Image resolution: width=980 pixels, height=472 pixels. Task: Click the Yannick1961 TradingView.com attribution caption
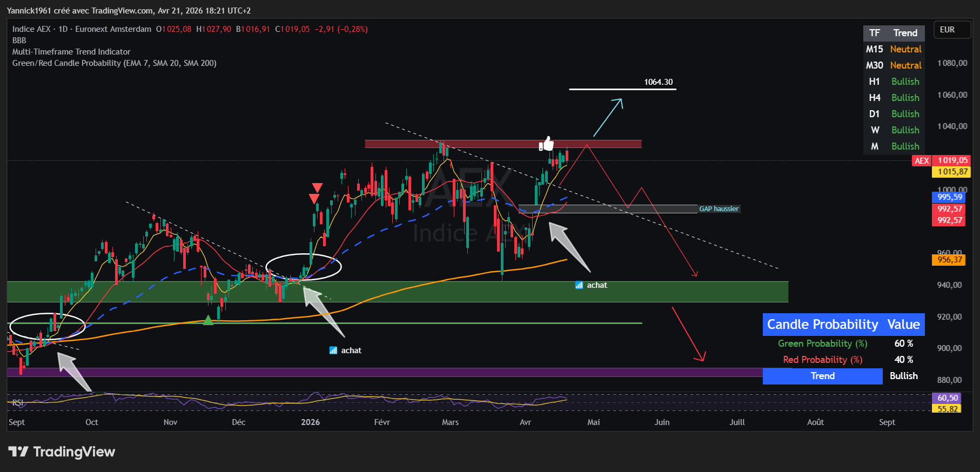click(x=129, y=11)
